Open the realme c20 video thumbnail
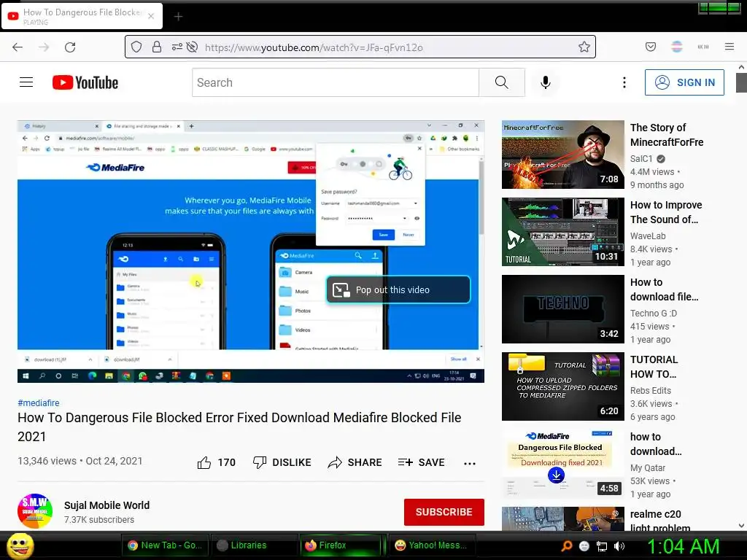This screenshot has width=747, height=560. click(562, 519)
